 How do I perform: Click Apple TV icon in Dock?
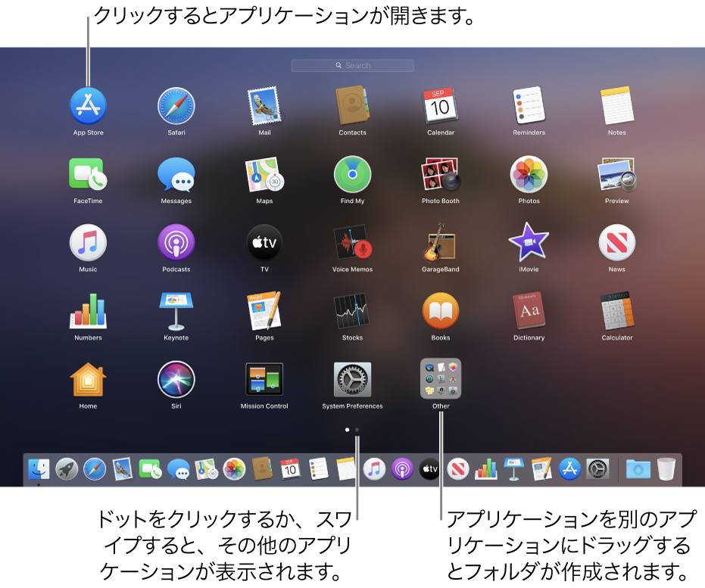point(430,469)
